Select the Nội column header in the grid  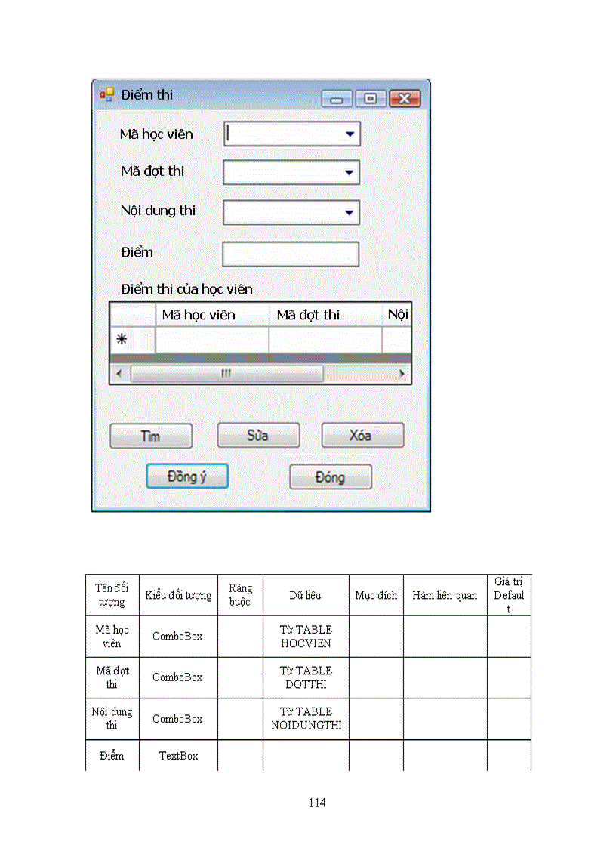398,314
